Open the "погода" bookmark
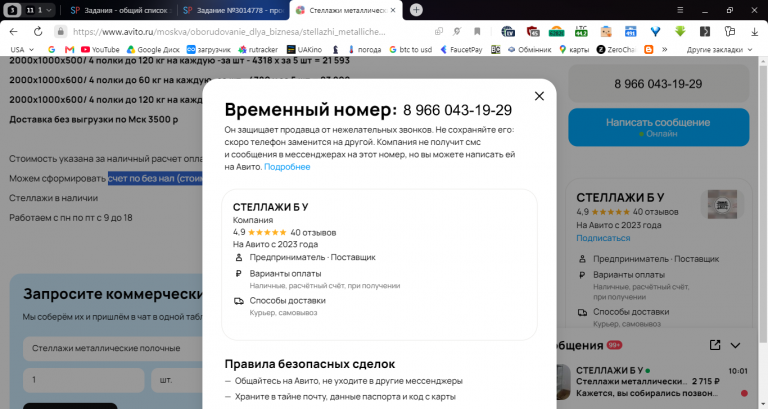The image size is (768, 409). [x=364, y=49]
